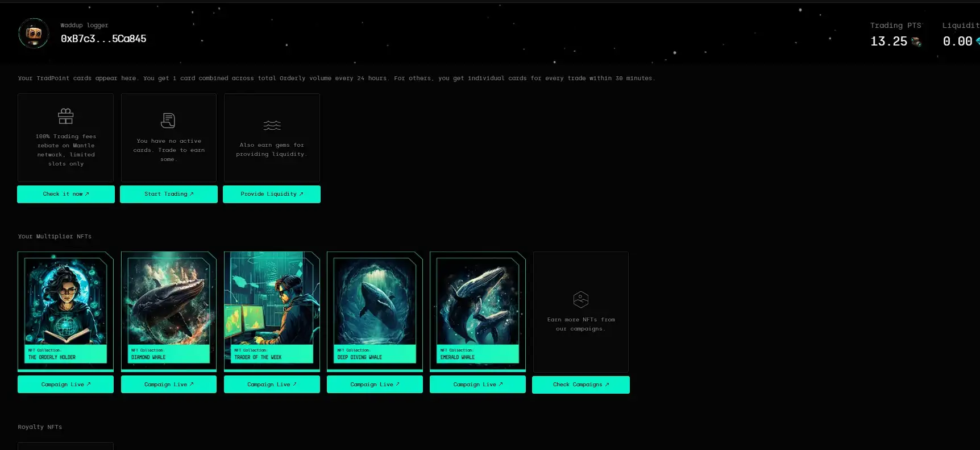Image resolution: width=980 pixels, height=450 pixels.
Task: Click the robot profile avatar
Action: [34, 34]
